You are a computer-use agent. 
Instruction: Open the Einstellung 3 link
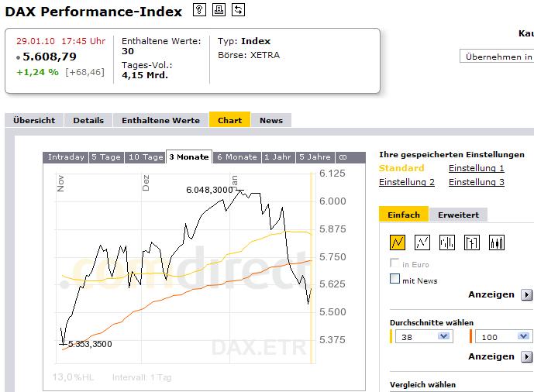coord(476,182)
